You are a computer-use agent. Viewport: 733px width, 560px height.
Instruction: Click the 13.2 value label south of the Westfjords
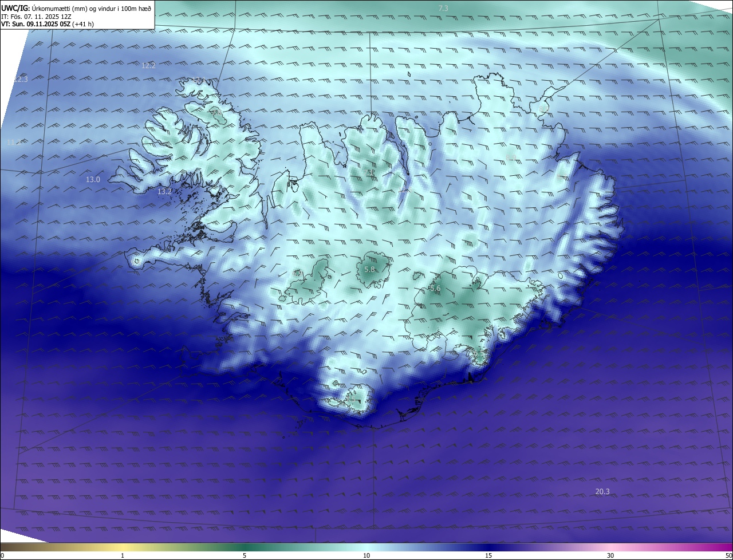click(x=164, y=191)
